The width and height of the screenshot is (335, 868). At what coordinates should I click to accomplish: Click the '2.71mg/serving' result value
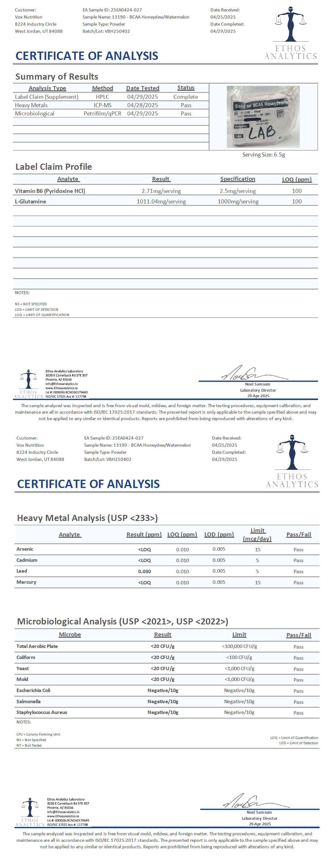click(161, 191)
